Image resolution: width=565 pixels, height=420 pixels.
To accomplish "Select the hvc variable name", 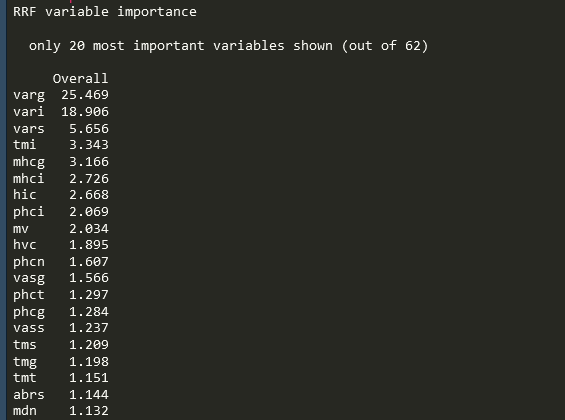I will 25,245.
